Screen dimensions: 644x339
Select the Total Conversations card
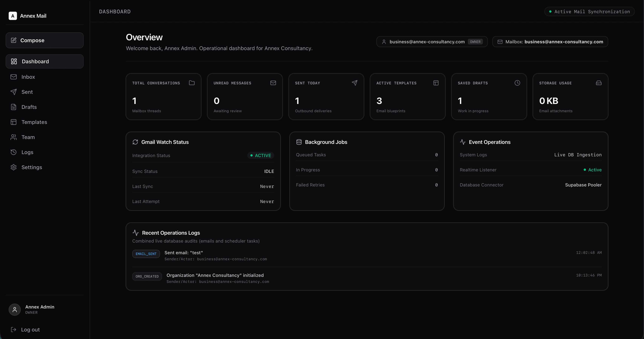coord(164,97)
